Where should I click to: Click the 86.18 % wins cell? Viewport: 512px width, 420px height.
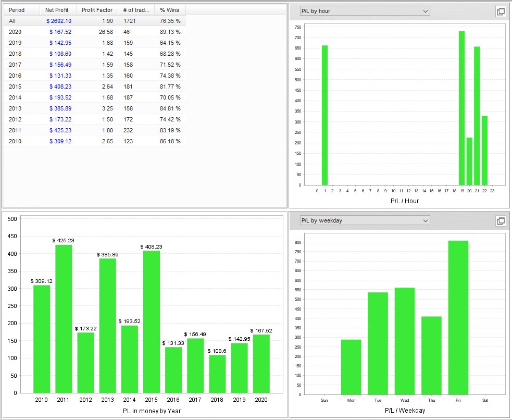tap(170, 141)
